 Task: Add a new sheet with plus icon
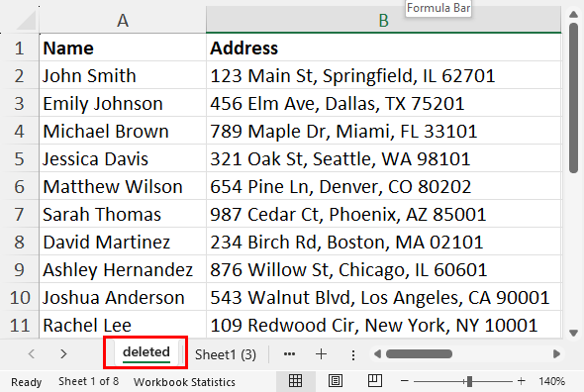321,354
